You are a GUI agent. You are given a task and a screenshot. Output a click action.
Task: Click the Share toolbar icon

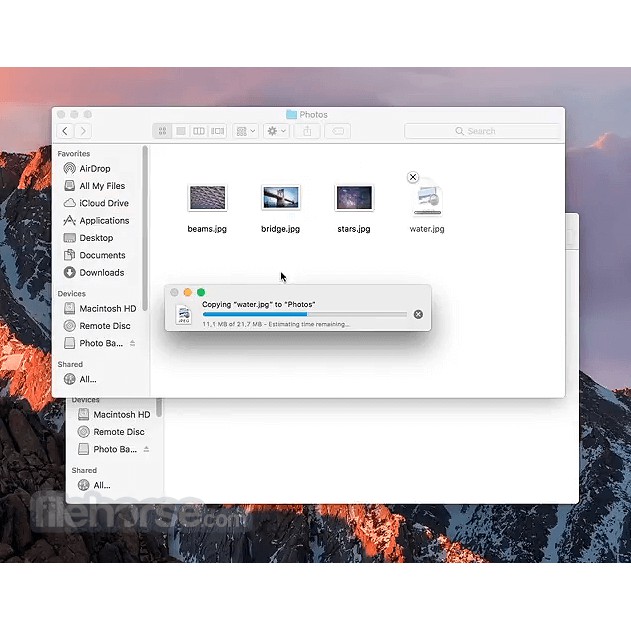pos(307,131)
